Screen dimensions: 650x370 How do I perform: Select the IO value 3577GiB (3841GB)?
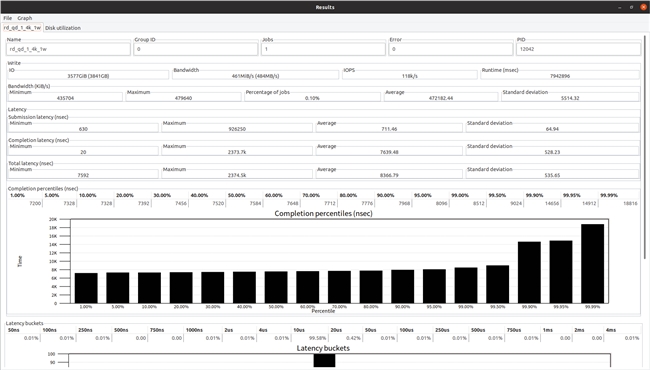88,76
